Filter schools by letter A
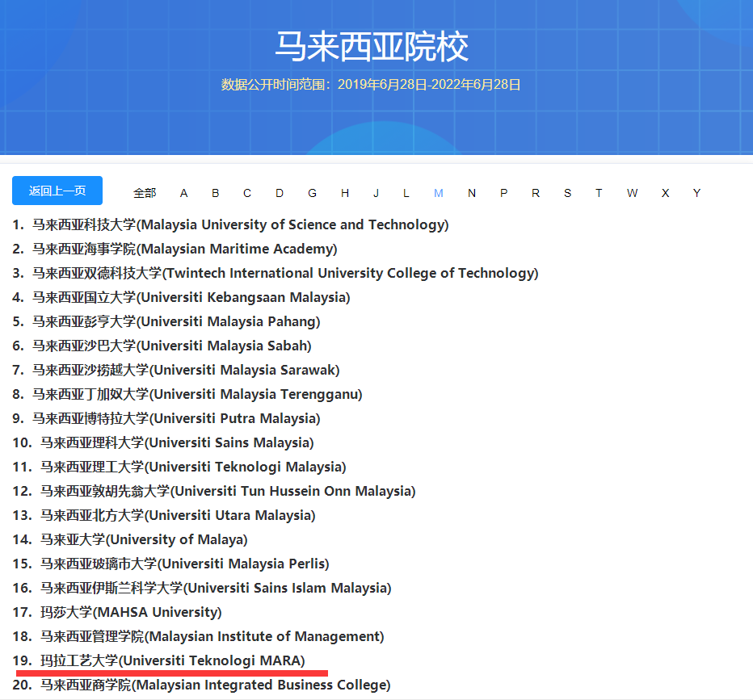The image size is (753, 700). 183,193
